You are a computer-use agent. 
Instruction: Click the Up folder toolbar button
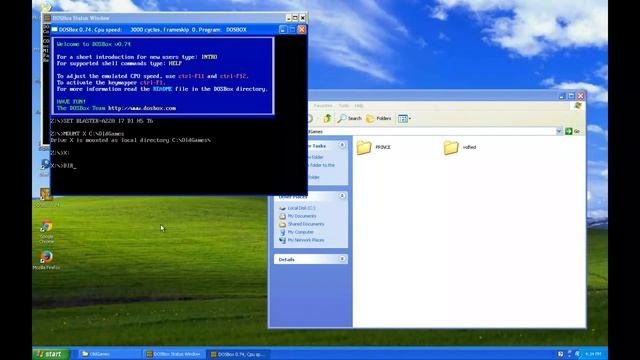click(327, 118)
